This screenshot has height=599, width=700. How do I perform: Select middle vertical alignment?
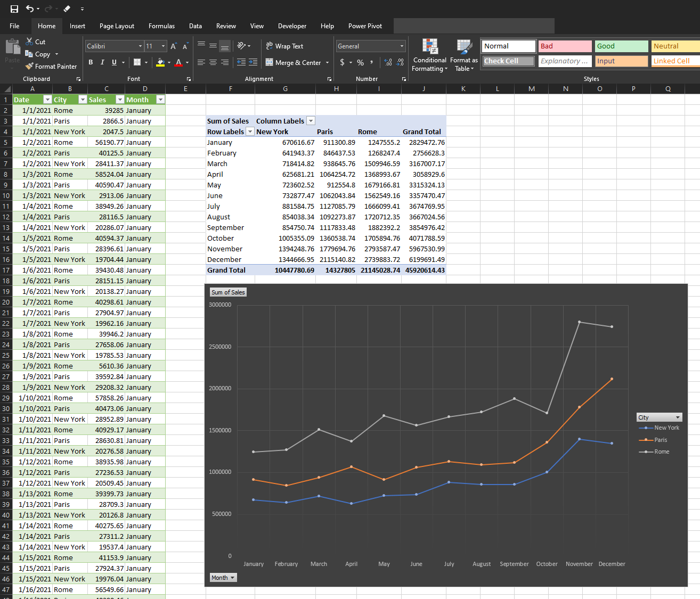213,45
